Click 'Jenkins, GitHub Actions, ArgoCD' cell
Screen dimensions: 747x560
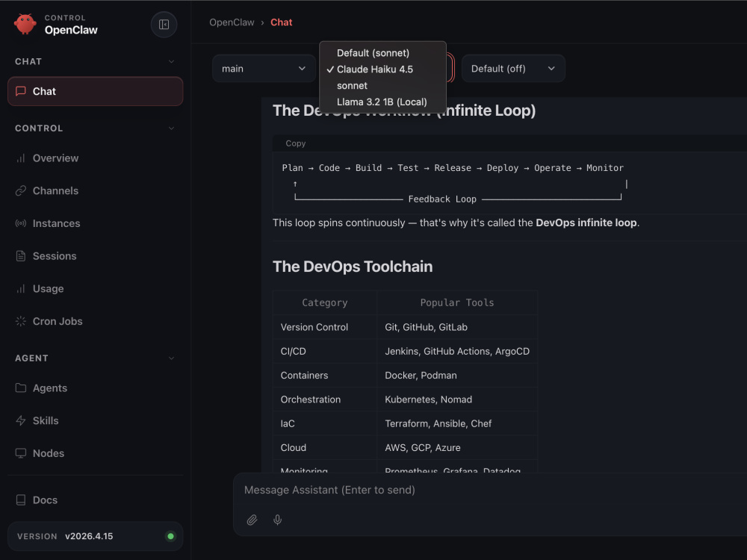[x=457, y=351]
